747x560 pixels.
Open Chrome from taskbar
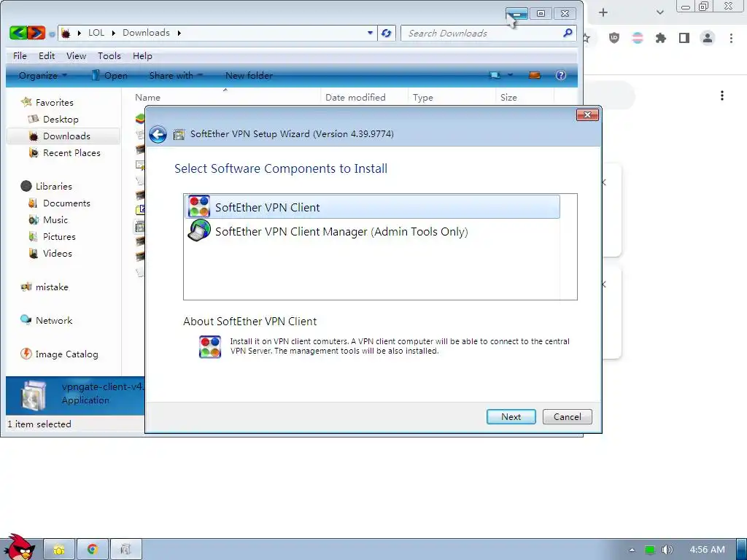tap(93, 550)
